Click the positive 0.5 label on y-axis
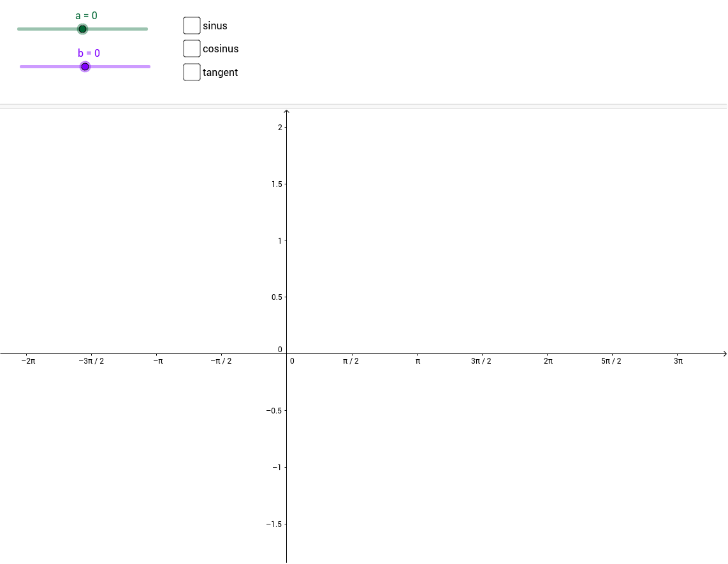The width and height of the screenshot is (728, 564). pyautogui.click(x=277, y=297)
